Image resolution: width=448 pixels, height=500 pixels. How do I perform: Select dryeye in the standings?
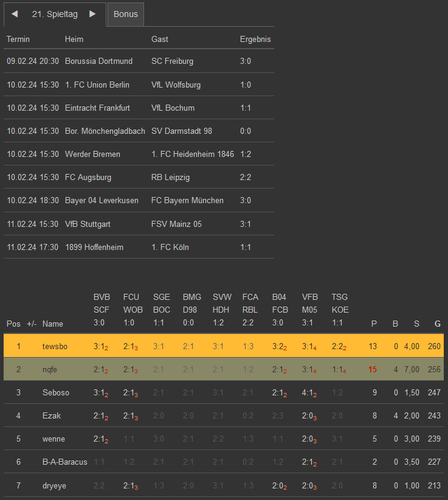pyautogui.click(x=54, y=485)
